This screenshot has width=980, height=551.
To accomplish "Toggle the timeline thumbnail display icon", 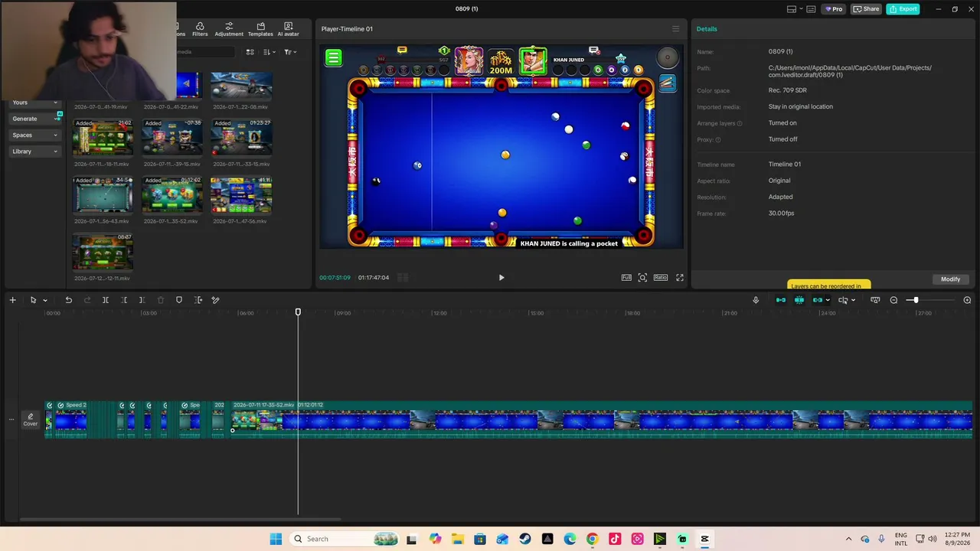I will pyautogui.click(x=875, y=300).
